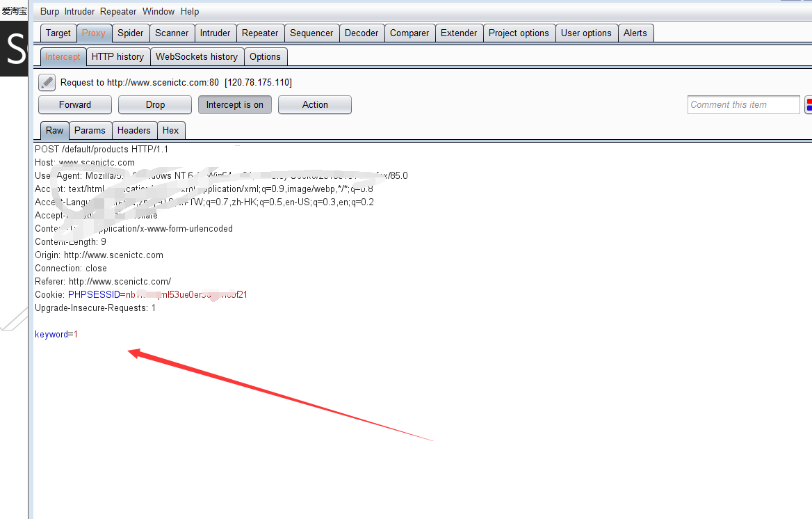Switch to the Params view tab

90,131
